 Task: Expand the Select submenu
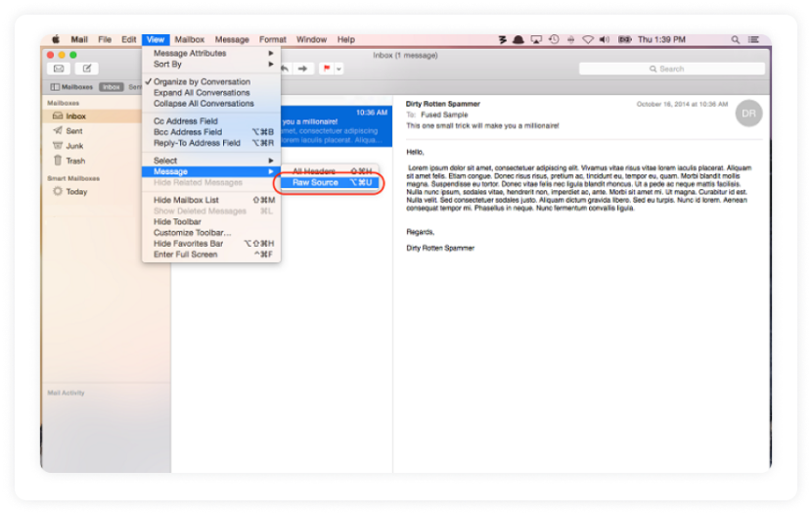point(211,161)
